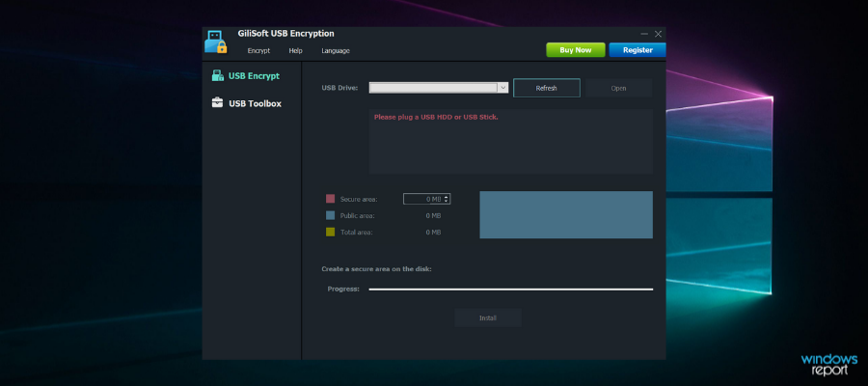Click the USB Drive combo box field

(439, 88)
